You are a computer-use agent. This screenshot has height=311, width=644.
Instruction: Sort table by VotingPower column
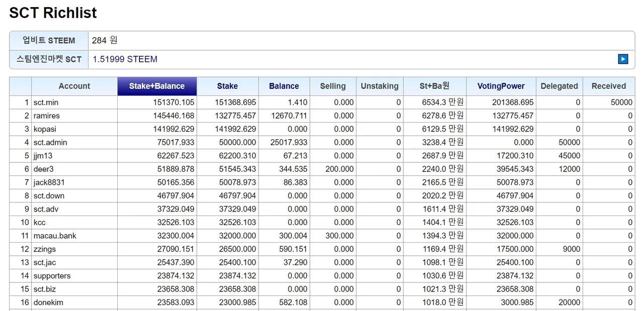click(501, 86)
